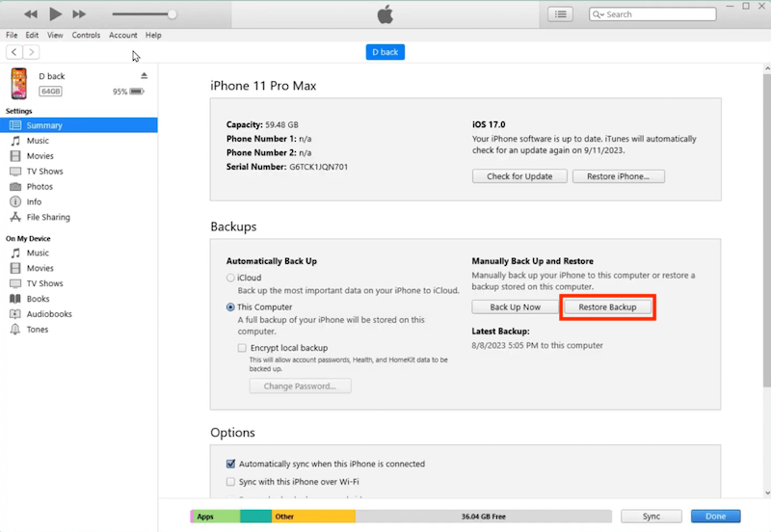This screenshot has height=532, width=771.
Task: Click the D back device button
Action: (385, 52)
